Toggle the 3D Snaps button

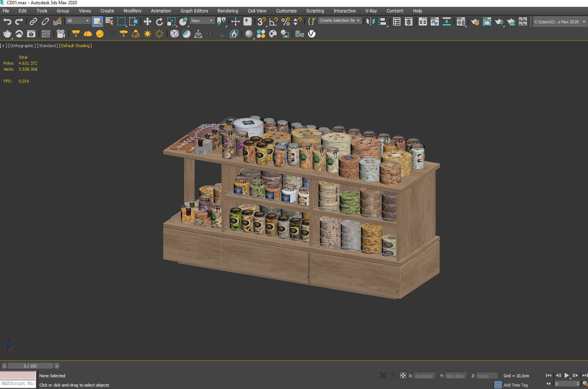pos(262,22)
